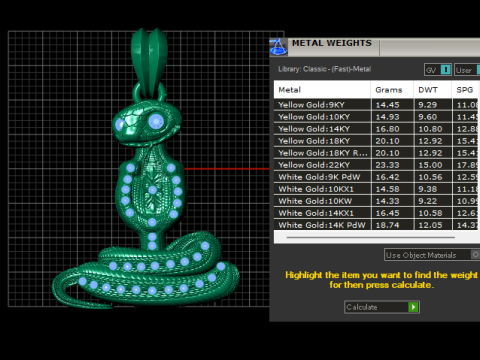Select the Yellow Gold:18KY R... row

coord(376,153)
